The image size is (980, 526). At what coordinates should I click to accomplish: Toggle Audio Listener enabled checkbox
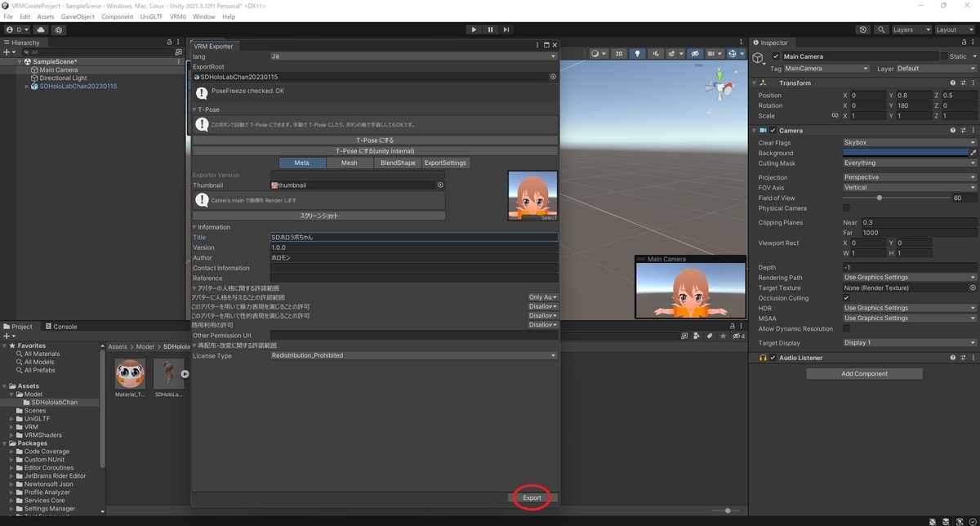tap(773, 358)
